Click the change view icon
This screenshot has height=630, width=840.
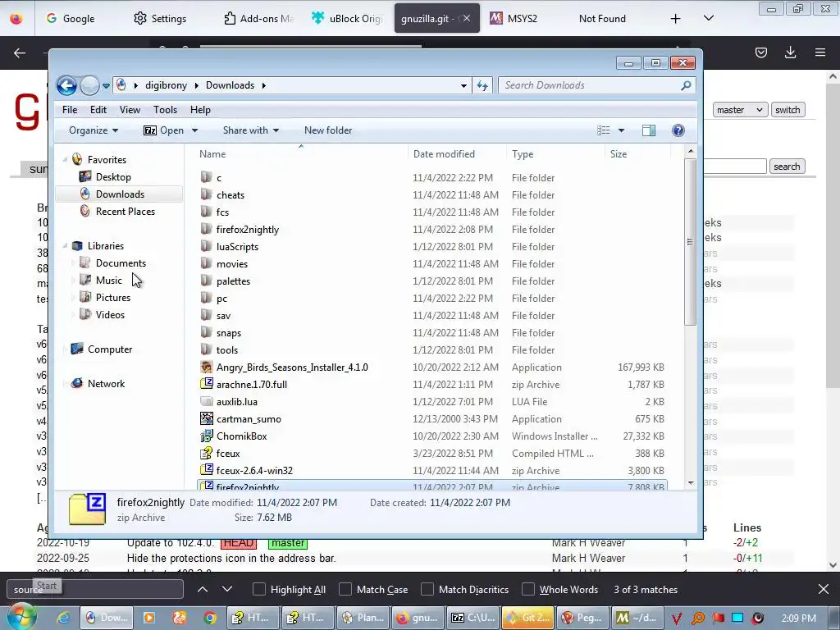(x=604, y=130)
